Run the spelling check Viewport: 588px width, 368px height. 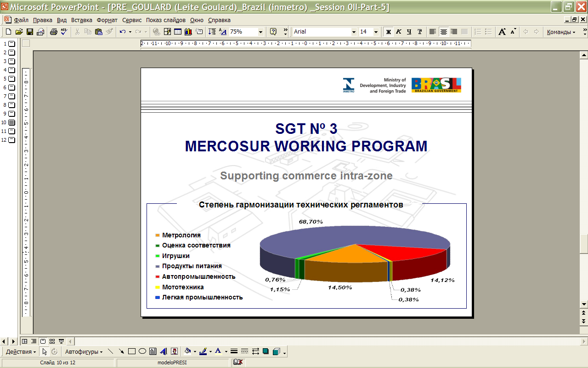click(64, 32)
